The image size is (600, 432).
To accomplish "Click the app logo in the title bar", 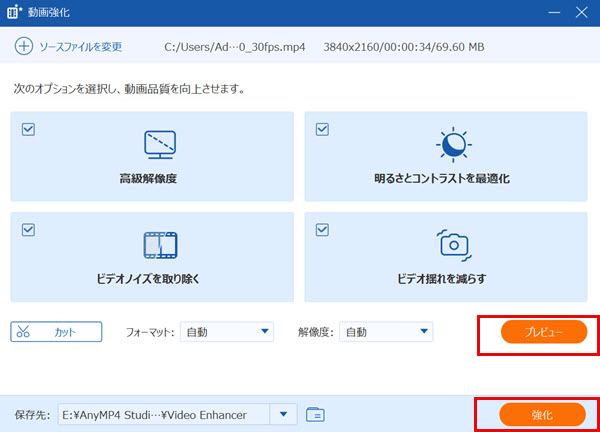I will click(15, 13).
